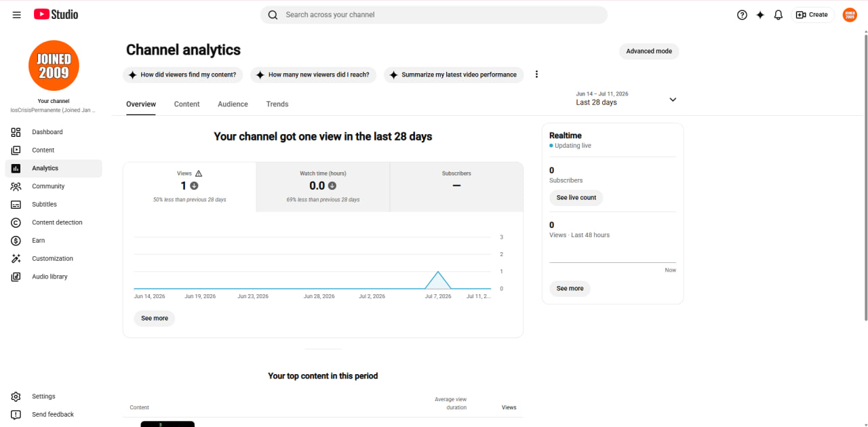Expand the Last 28 days date range
This screenshot has width=868, height=427.
pyautogui.click(x=627, y=99)
